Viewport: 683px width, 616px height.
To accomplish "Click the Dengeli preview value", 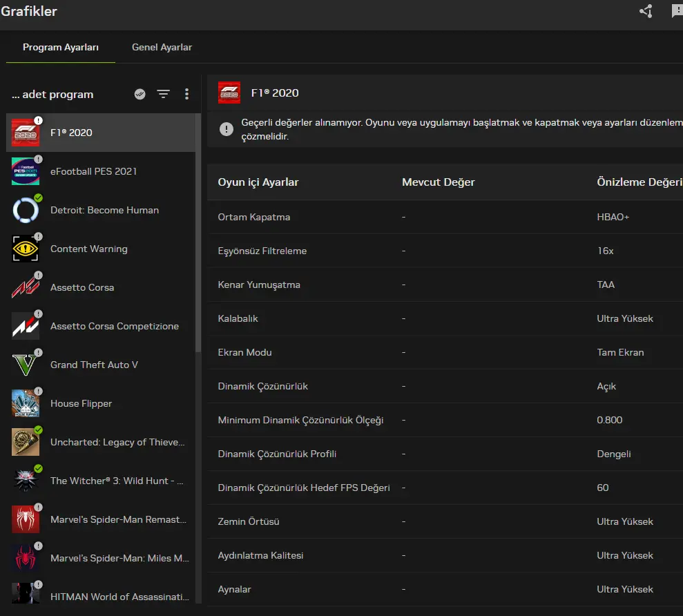I will pos(614,454).
